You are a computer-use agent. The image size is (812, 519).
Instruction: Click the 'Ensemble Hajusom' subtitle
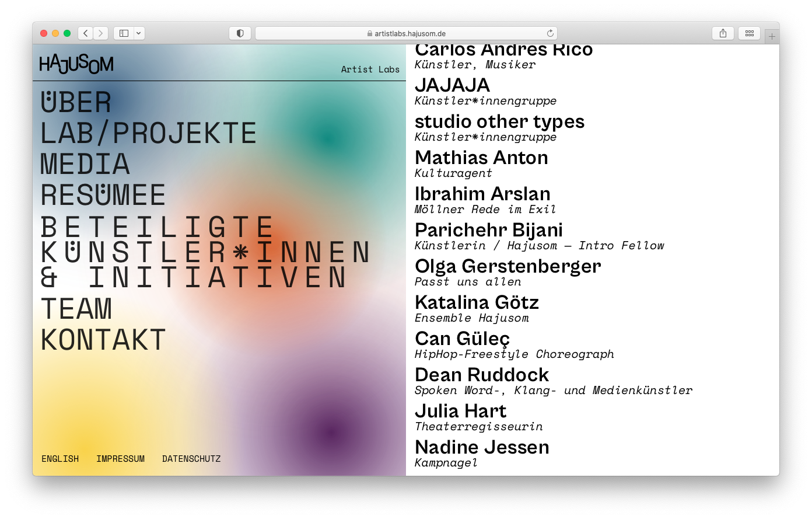tap(472, 318)
